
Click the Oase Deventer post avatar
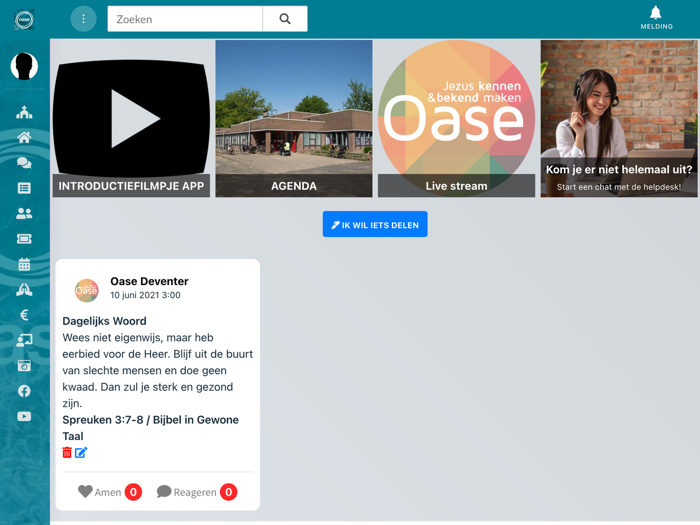pos(87,291)
